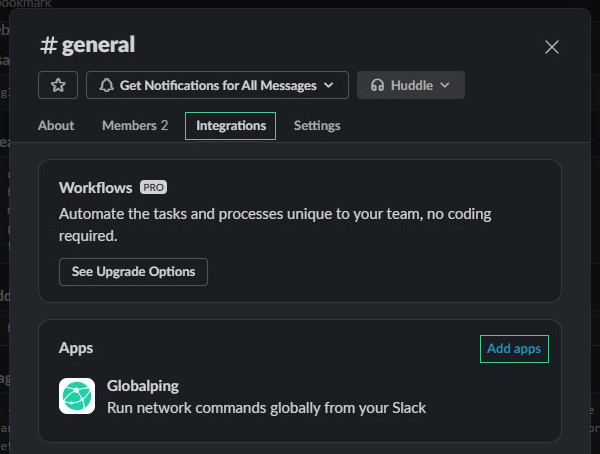This screenshot has width=600, height=454.
Task: Close the channel details dialog
Action: coord(551,47)
